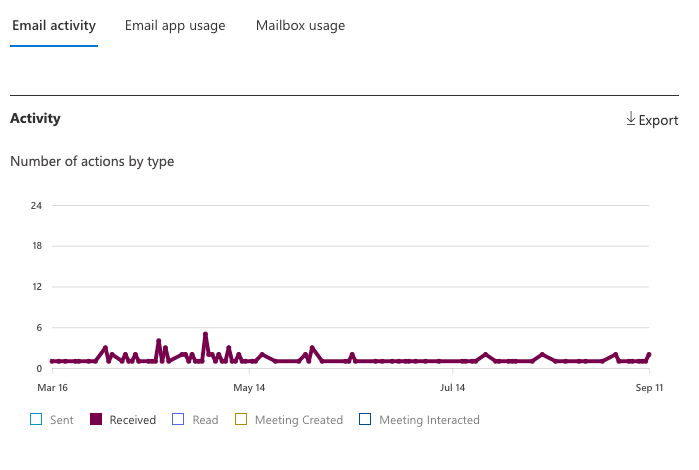The width and height of the screenshot is (699, 470).
Task: Click the Read legend label
Action: pyautogui.click(x=205, y=420)
